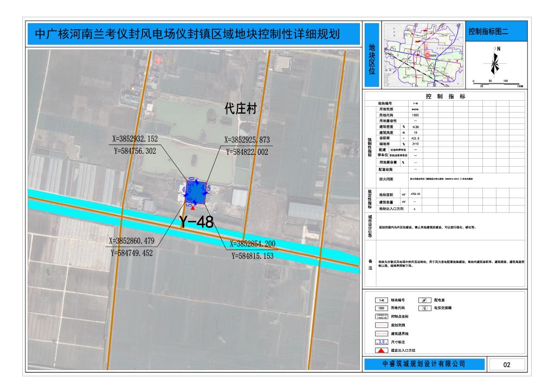Click the red triangle 建议出入口方位 legend symbol
The height and width of the screenshot is (392, 555).
tap(381, 351)
